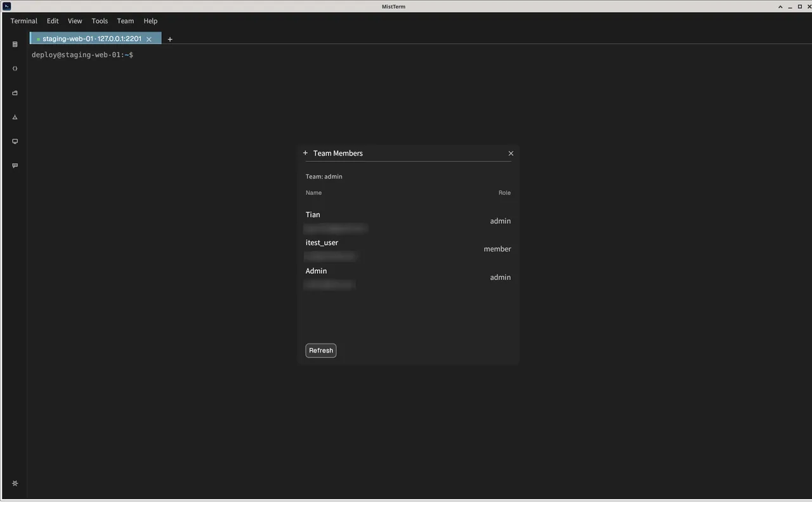The width and height of the screenshot is (812, 508).
Task: Click the blurred email under Admin
Action: 329,284
